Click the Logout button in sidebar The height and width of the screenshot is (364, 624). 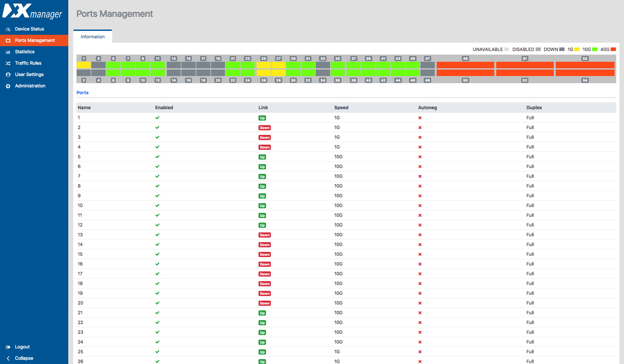[22, 347]
